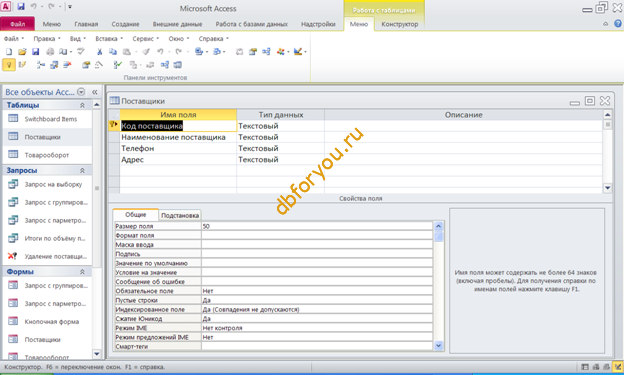Click the Relationships icon in the top toolbar row
The width and height of the screenshot is (624, 375).
(266, 52)
